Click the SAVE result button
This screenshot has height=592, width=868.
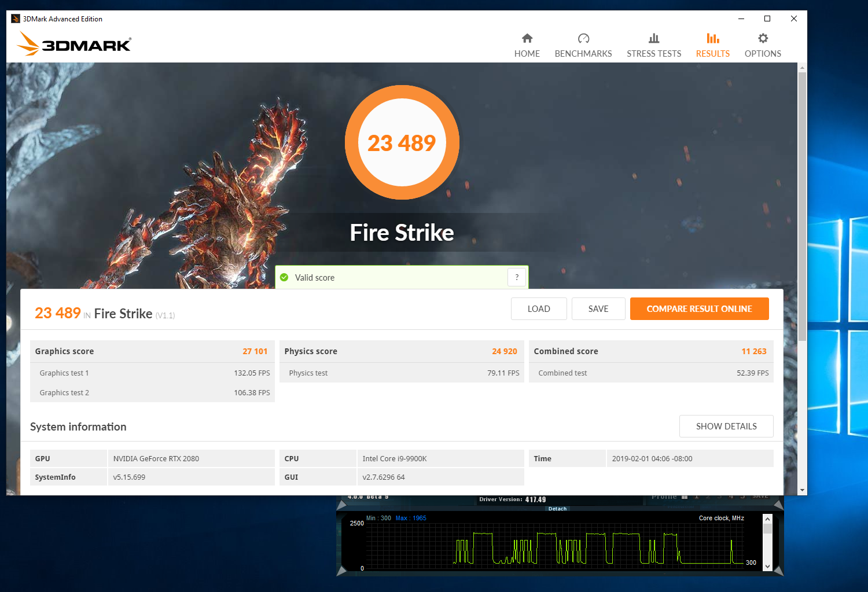pos(598,308)
